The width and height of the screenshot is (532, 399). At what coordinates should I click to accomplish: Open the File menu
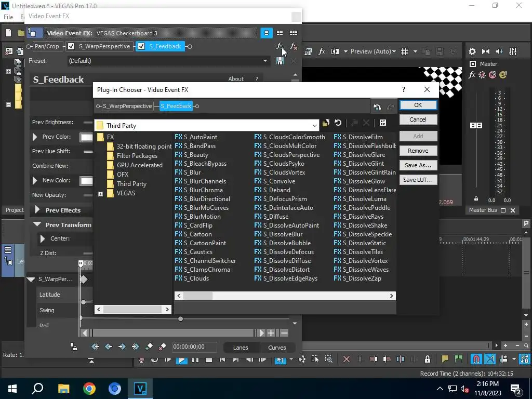coord(8,17)
